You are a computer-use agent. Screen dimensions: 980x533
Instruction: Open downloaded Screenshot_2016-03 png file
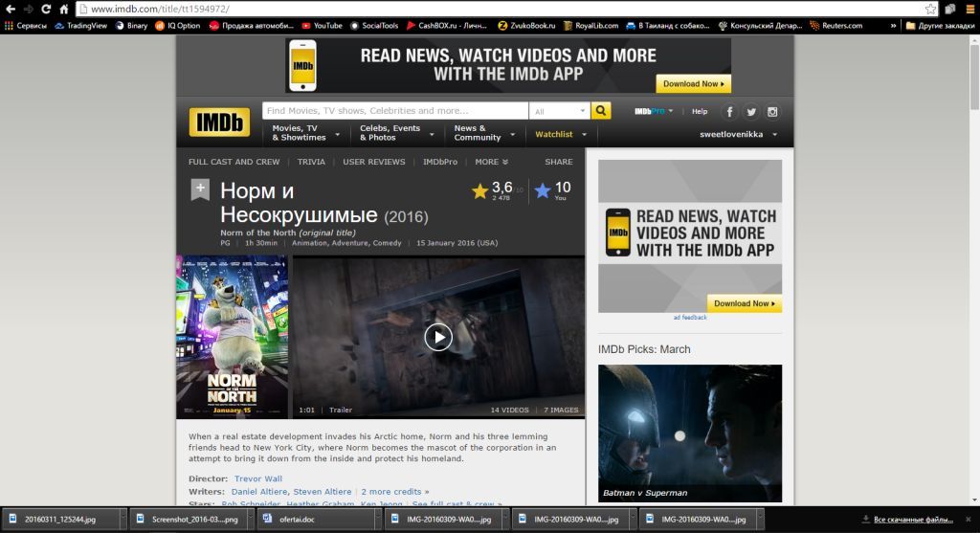(x=188, y=520)
